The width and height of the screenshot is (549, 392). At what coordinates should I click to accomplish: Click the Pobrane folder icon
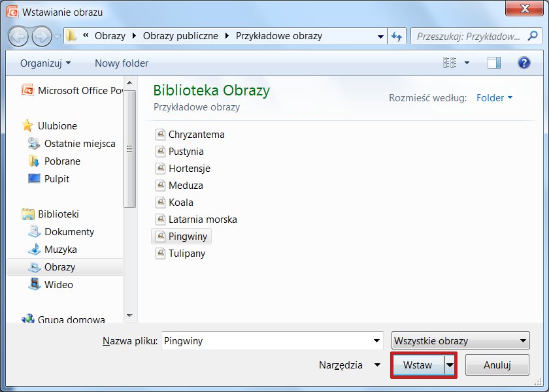[34, 161]
